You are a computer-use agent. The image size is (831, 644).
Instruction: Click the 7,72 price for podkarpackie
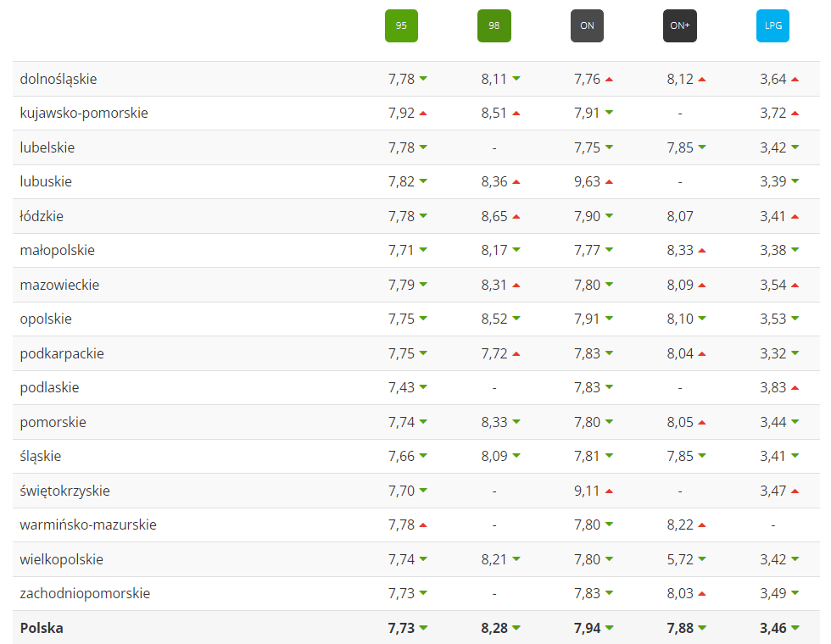pos(494,353)
